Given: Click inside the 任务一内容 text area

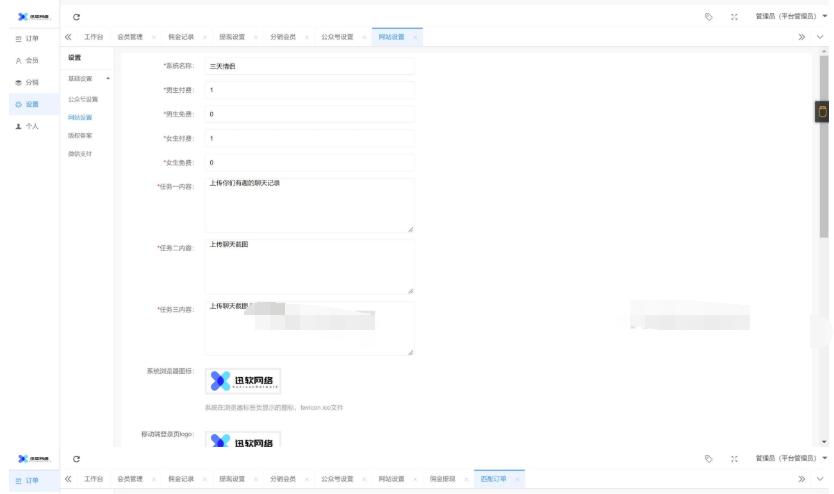Looking at the screenshot, I should 310,205.
